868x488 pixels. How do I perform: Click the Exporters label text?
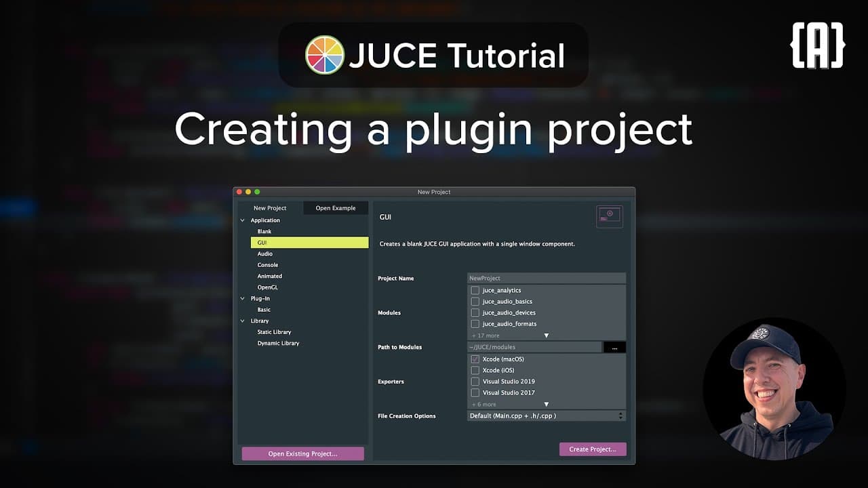(391, 382)
